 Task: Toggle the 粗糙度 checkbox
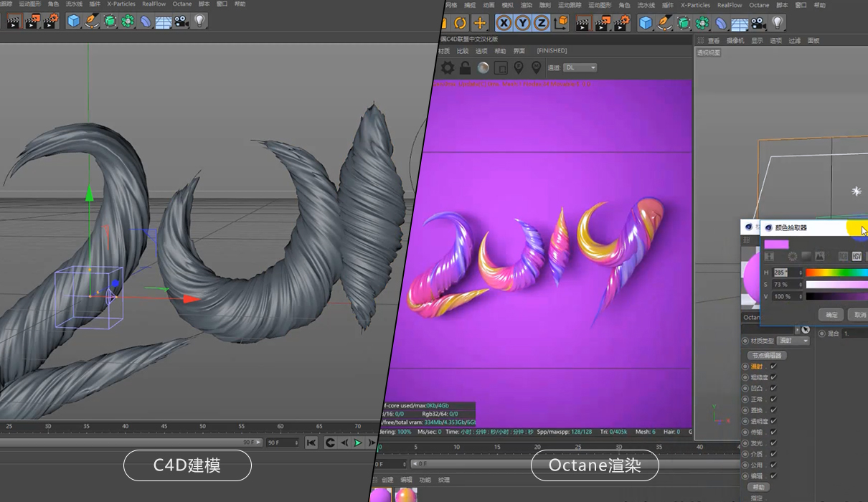773,377
